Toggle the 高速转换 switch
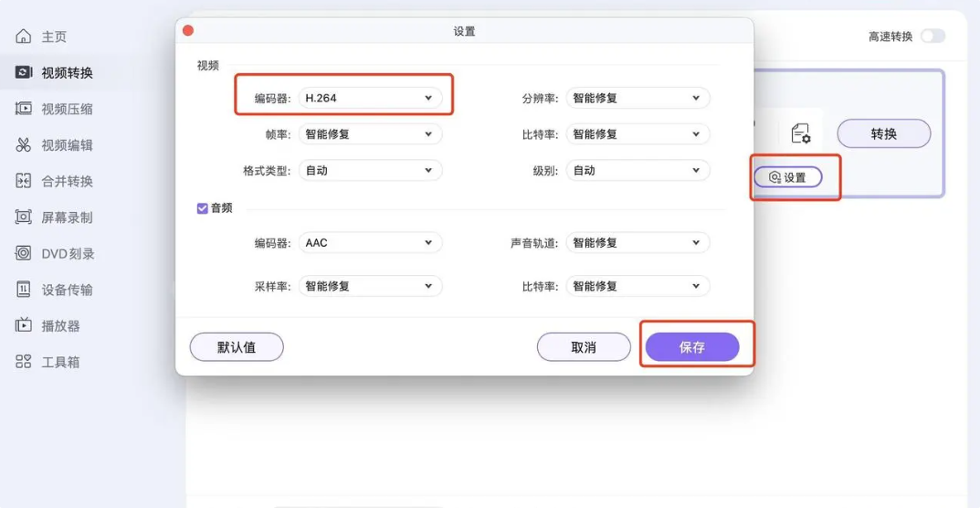 click(933, 37)
